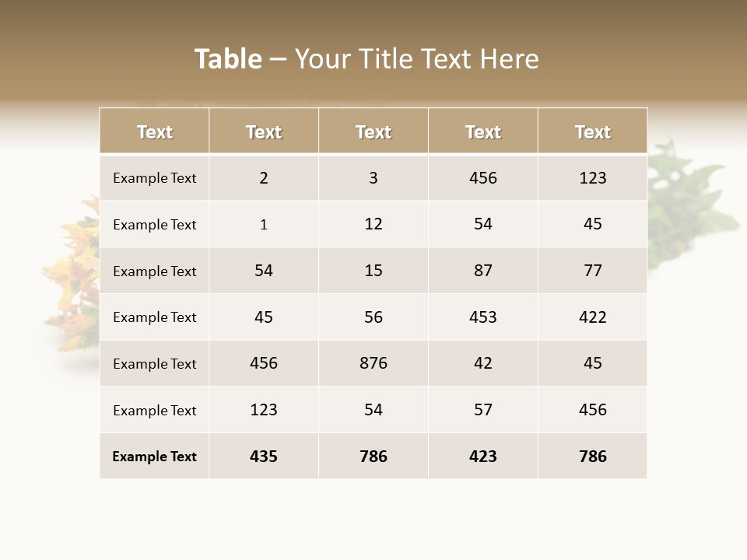Select the first column header 'Text'
747x560 pixels.
154,131
